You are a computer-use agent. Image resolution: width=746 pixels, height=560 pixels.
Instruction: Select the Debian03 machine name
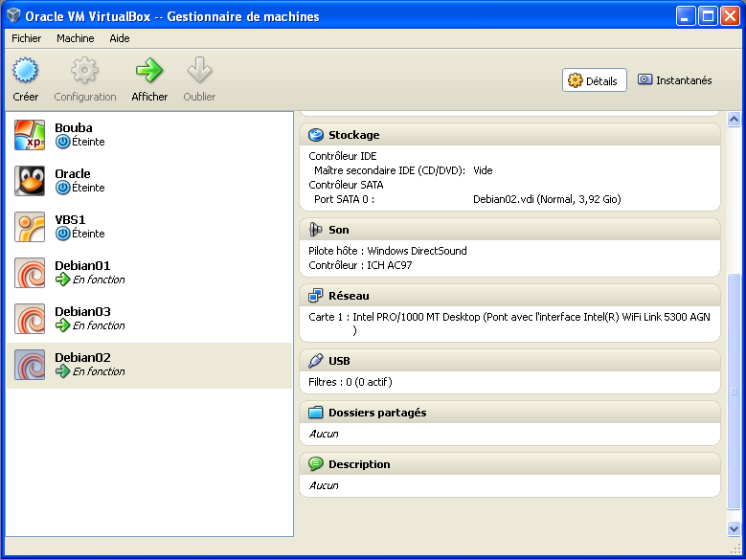82,311
